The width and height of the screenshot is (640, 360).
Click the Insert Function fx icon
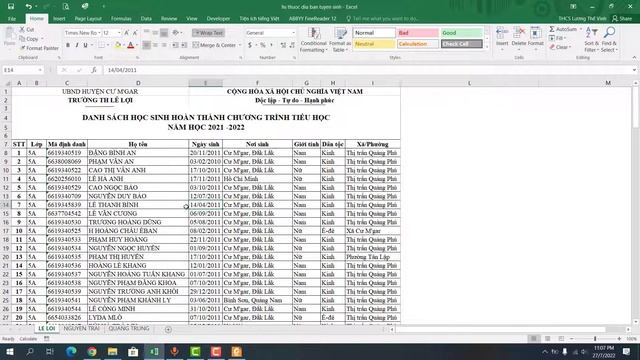pos(94,70)
